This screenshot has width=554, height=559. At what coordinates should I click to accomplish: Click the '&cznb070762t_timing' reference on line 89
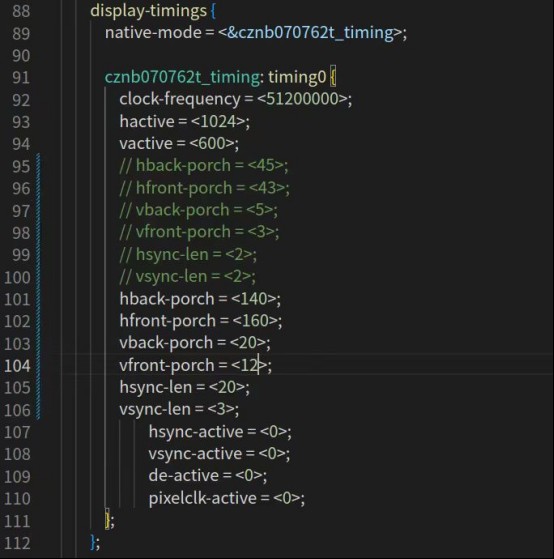(x=310, y=33)
